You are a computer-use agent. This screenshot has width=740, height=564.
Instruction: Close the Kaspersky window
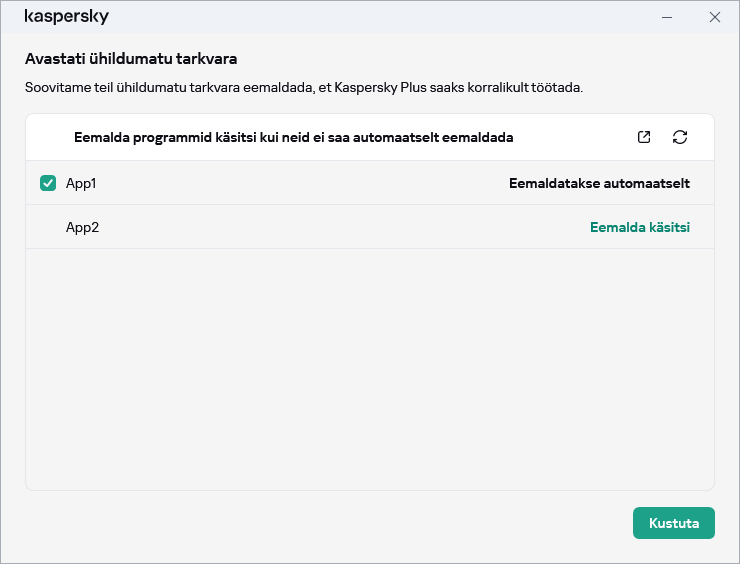pos(714,17)
